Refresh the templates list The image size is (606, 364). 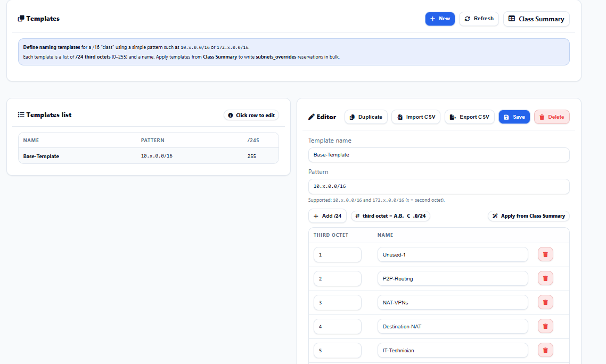tap(479, 19)
